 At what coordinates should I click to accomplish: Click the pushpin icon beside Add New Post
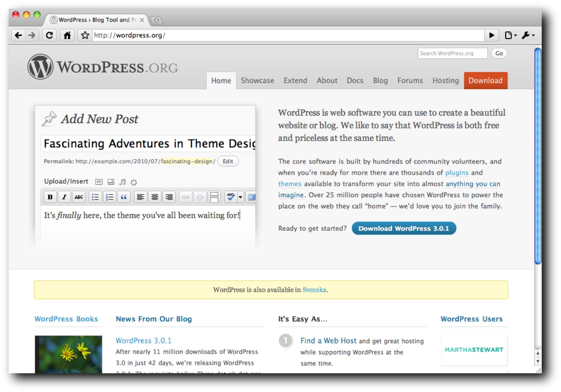[x=50, y=119]
